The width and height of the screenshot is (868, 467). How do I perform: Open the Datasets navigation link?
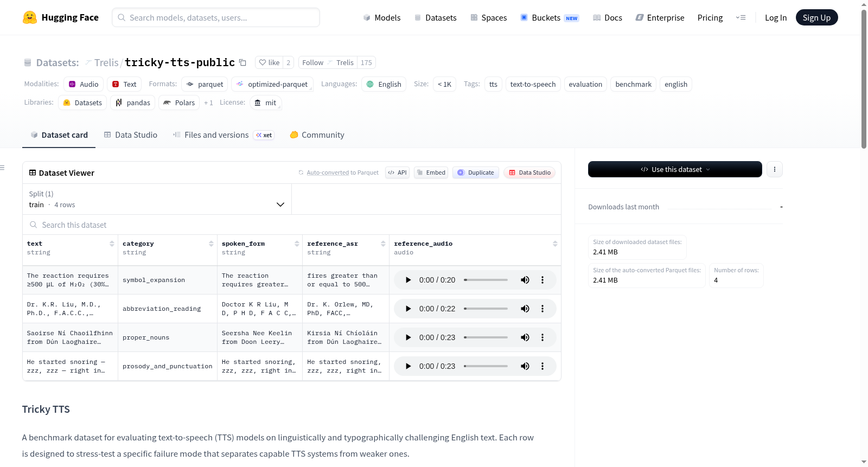pyautogui.click(x=436, y=17)
